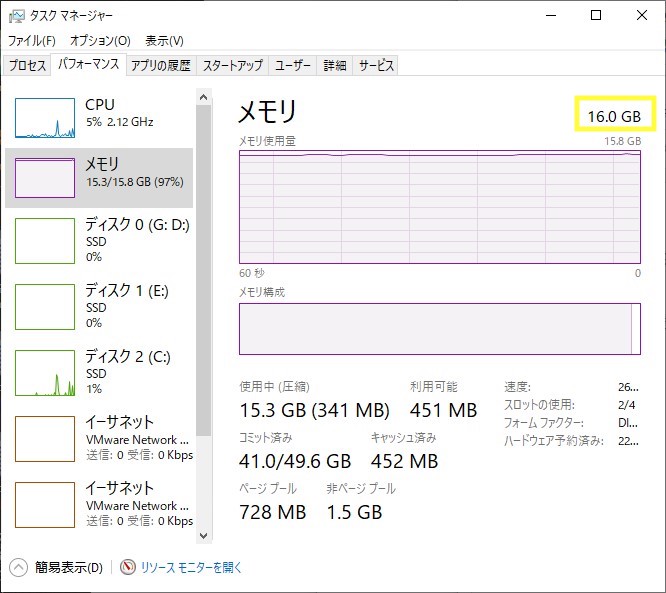Open the 表示(V) menu

tap(164, 41)
